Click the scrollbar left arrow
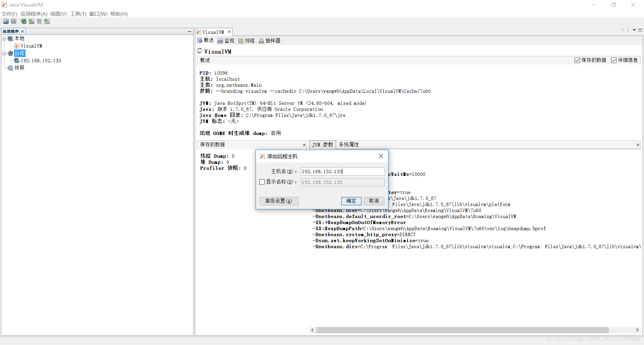The image size is (644, 345). 313,330
